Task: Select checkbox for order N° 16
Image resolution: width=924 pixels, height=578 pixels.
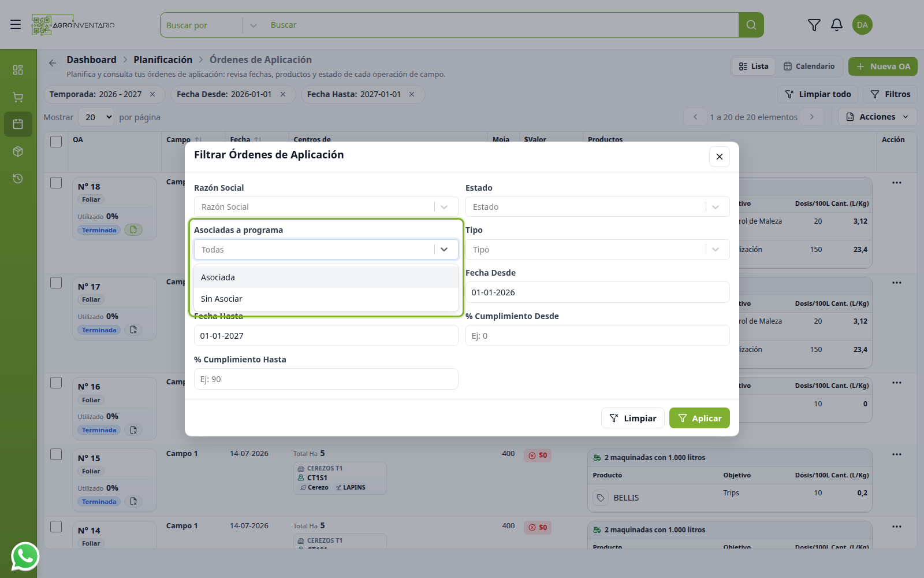Action: click(56, 383)
